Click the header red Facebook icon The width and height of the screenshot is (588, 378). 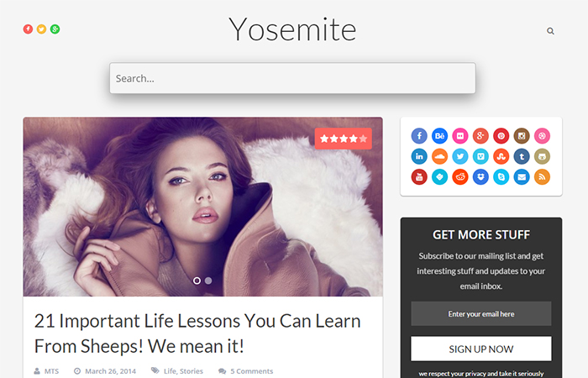[28, 29]
